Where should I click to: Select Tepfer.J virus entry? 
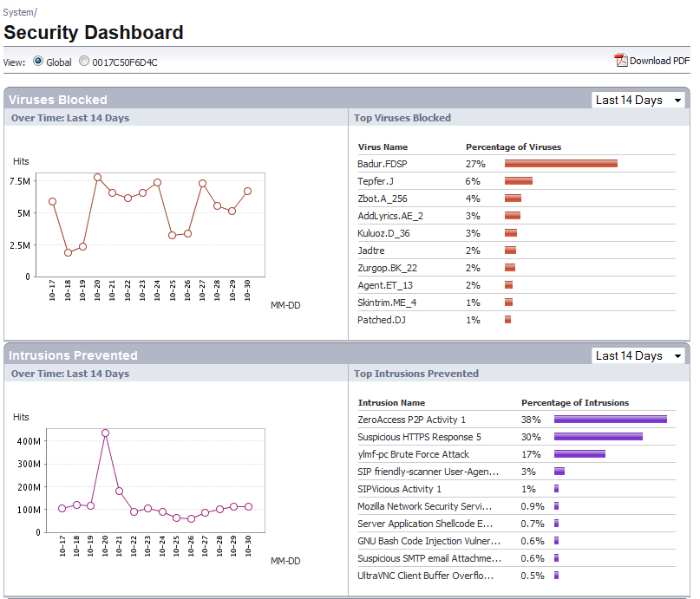(376, 181)
